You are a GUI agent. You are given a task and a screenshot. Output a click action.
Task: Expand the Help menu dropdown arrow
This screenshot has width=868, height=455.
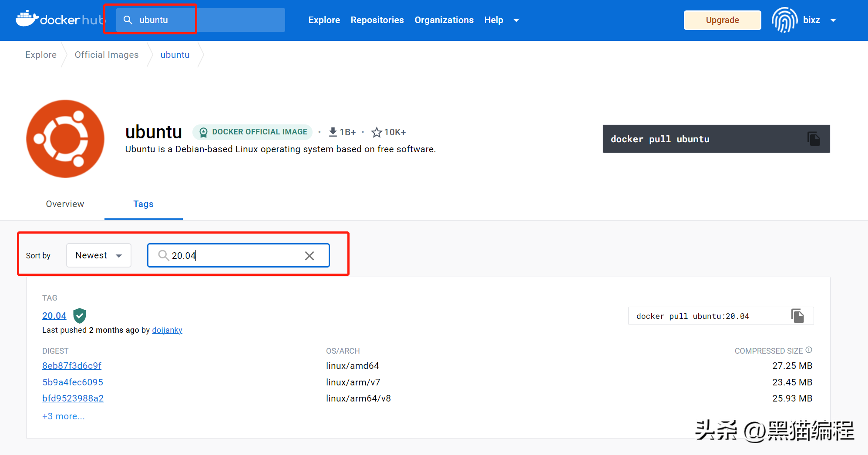coord(516,20)
